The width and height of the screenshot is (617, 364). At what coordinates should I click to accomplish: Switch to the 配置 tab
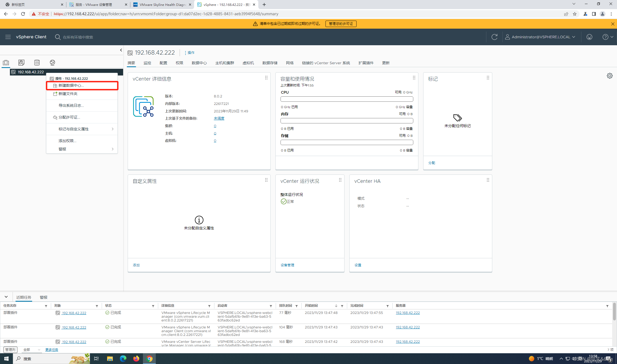163,63
